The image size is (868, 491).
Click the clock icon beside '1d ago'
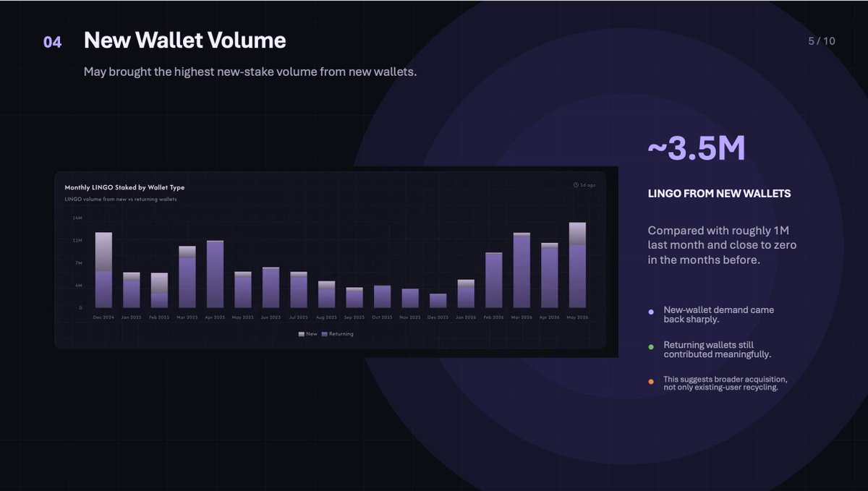[576, 185]
